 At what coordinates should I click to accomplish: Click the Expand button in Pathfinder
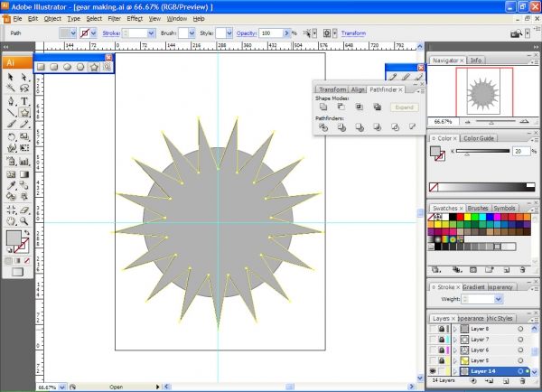coord(405,107)
